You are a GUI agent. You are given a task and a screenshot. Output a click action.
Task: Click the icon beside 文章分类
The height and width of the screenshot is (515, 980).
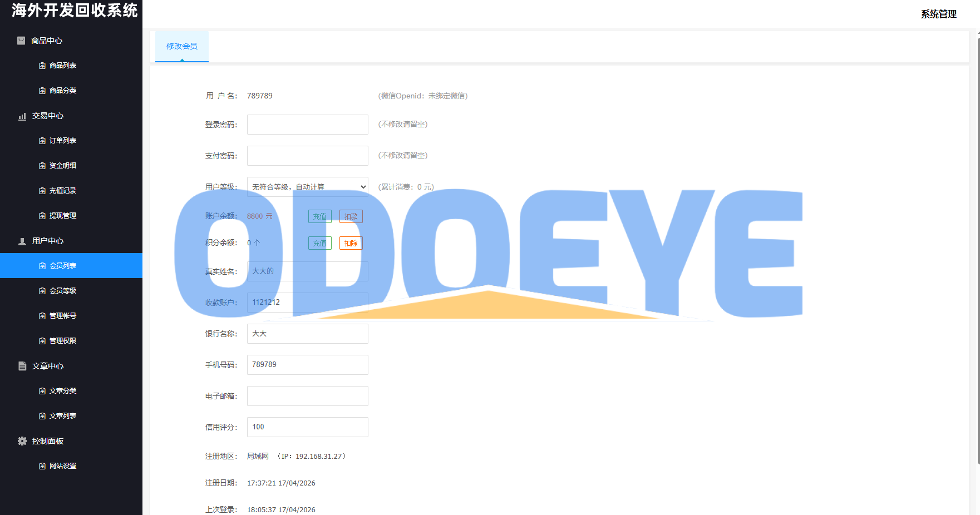click(x=42, y=391)
